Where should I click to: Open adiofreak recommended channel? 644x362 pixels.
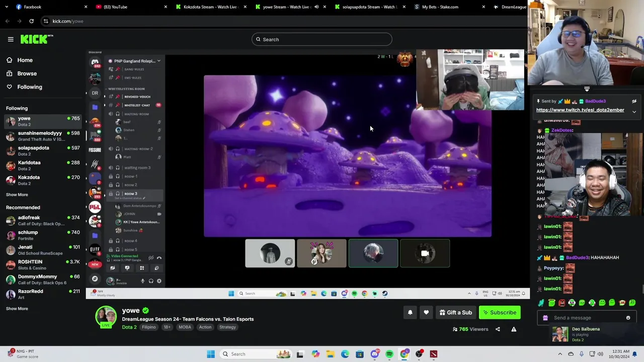(x=43, y=221)
